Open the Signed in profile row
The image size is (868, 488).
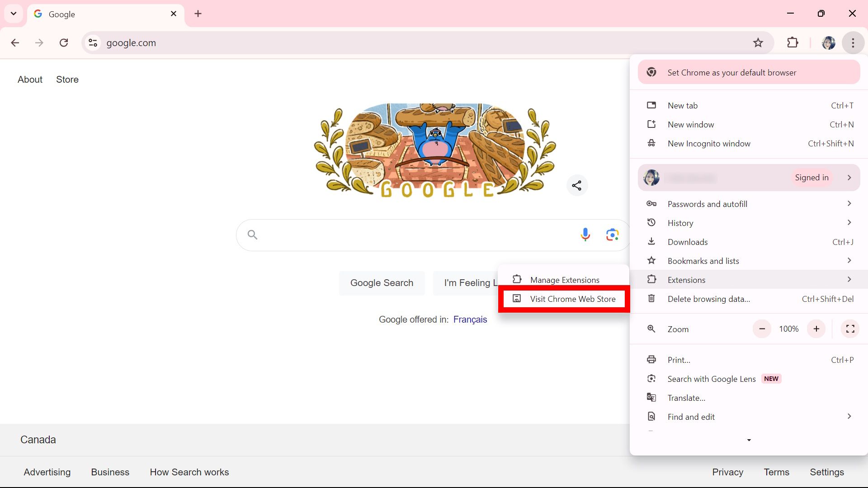click(749, 178)
